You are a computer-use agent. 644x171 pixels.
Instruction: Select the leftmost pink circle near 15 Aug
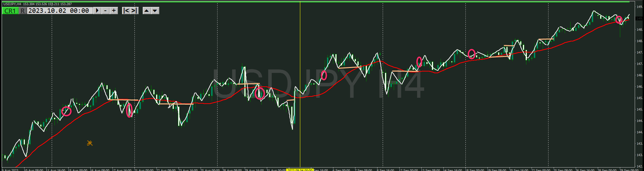(66, 111)
